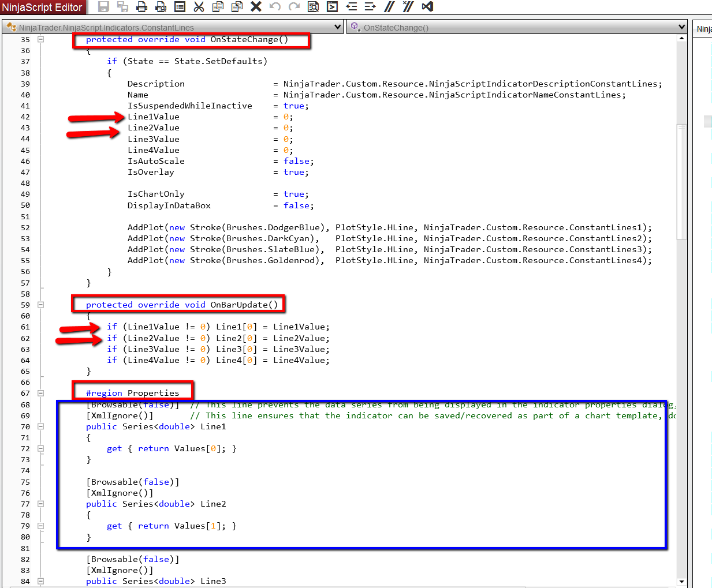Click 'IsOverlay' on line 47
Image resolution: width=712 pixels, height=588 pixels.
pos(151,172)
